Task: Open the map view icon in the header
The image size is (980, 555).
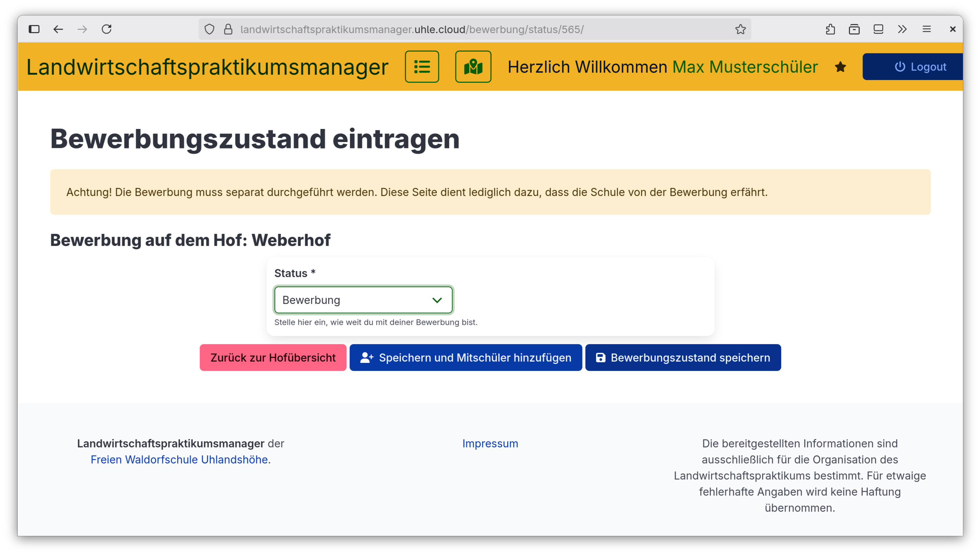Action: click(473, 67)
